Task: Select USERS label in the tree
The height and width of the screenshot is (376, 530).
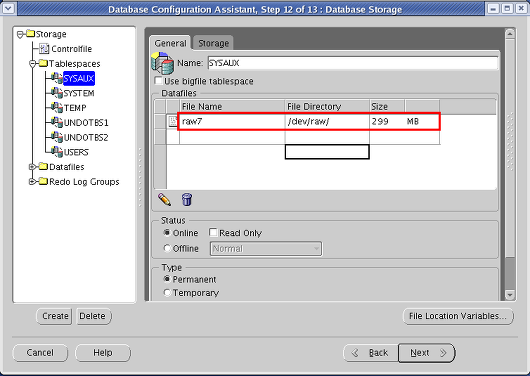Action: [76, 152]
